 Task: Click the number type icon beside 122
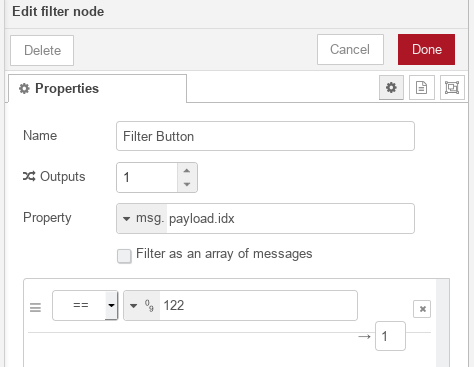(149, 305)
